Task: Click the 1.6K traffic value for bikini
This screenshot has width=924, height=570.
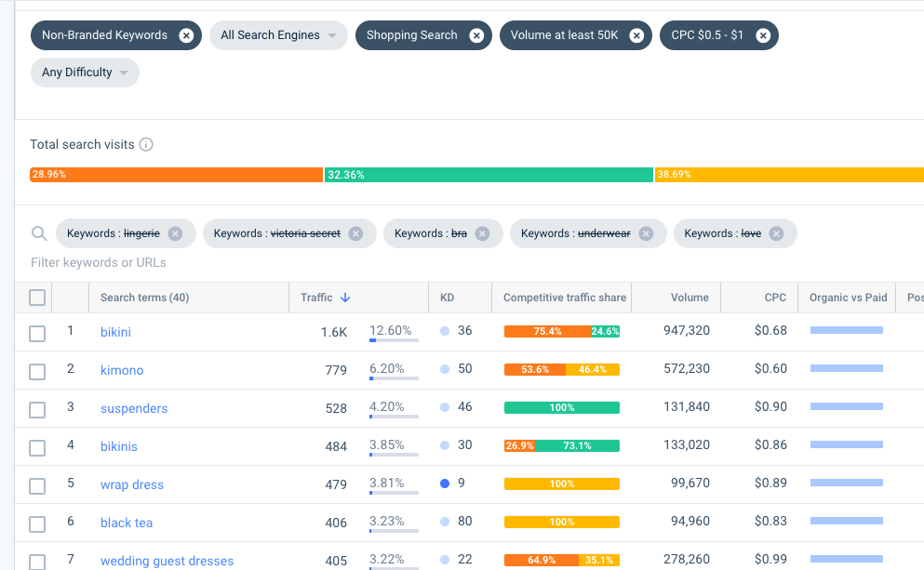Action: click(x=334, y=332)
